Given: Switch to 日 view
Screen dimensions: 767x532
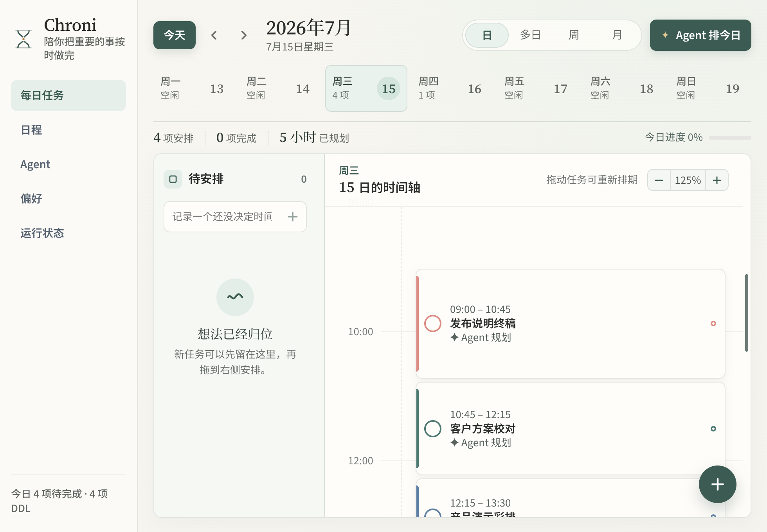Looking at the screenshot, I should pyautogui.click(x=487, y=35).
